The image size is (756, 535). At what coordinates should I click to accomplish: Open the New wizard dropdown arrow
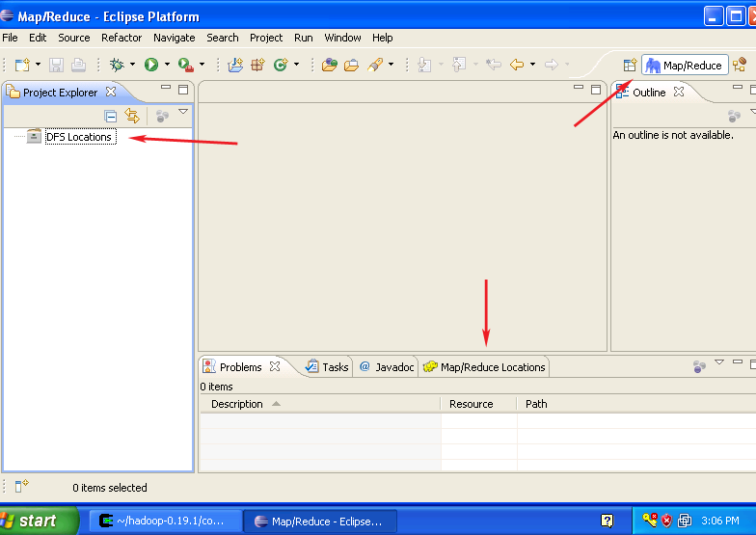pyautogui.click(x=39, y=64)
